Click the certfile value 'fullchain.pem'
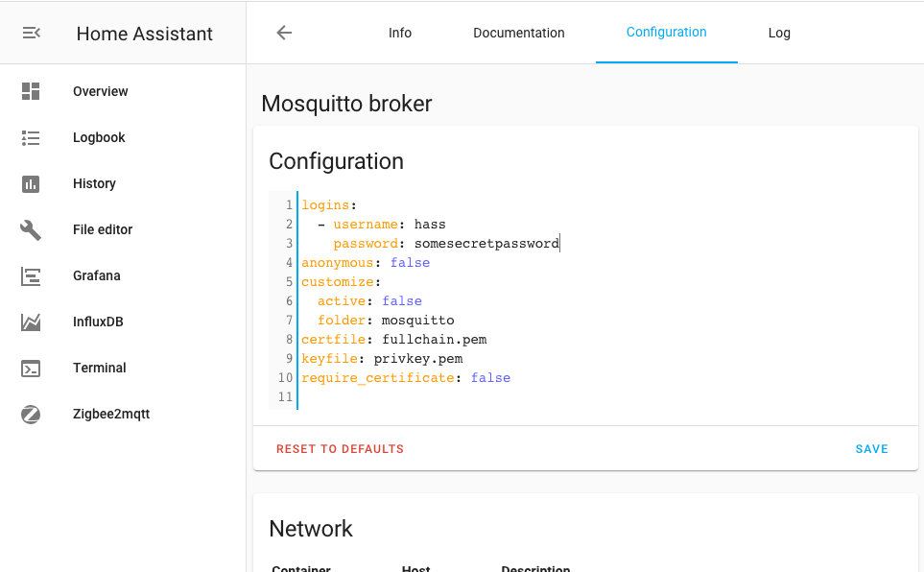 (435, 340)
